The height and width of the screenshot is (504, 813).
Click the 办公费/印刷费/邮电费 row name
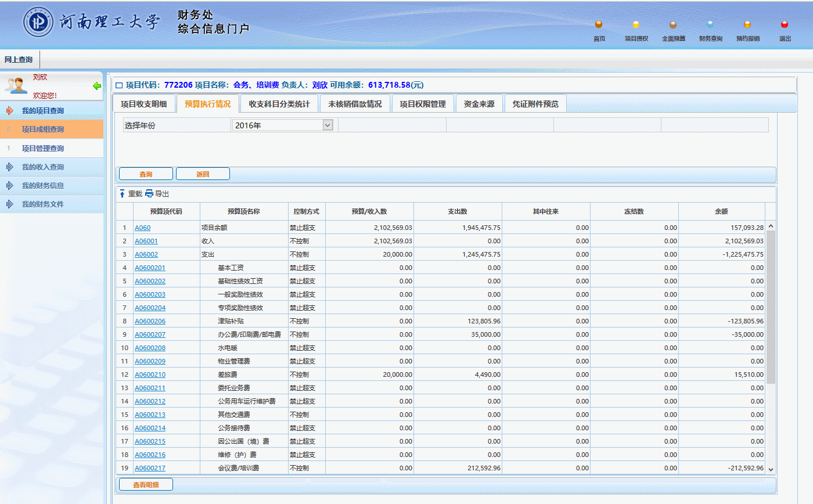[x=249, y=334]
